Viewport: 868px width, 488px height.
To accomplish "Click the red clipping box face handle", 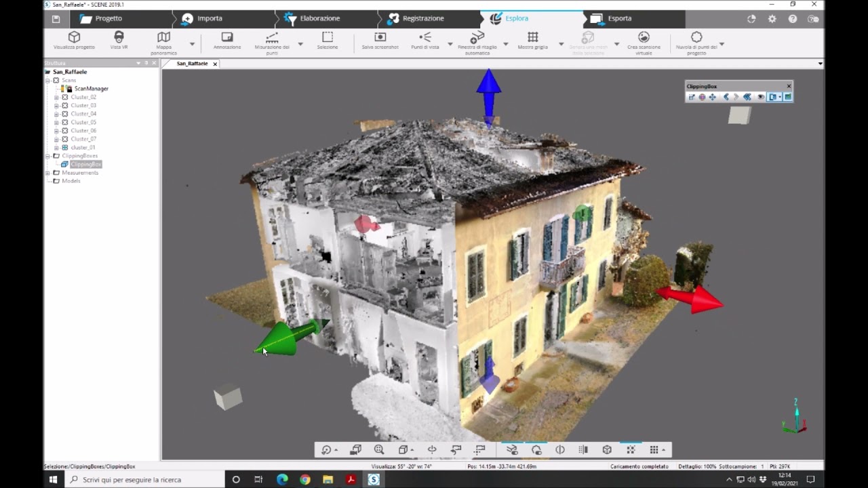I will coord(367,224).
